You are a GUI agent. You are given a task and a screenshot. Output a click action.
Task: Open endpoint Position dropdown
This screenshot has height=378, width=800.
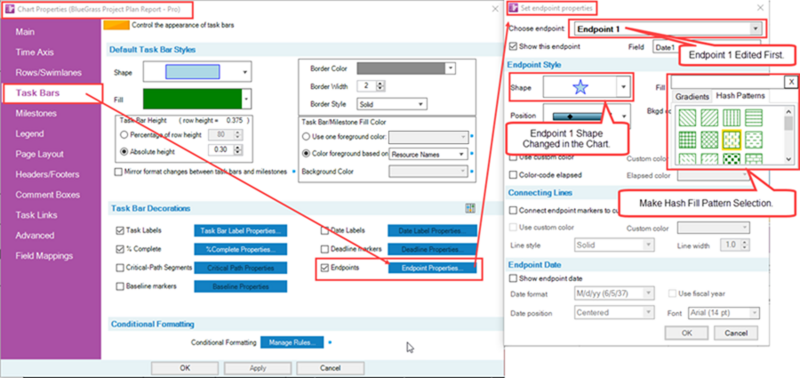point(624,116)
